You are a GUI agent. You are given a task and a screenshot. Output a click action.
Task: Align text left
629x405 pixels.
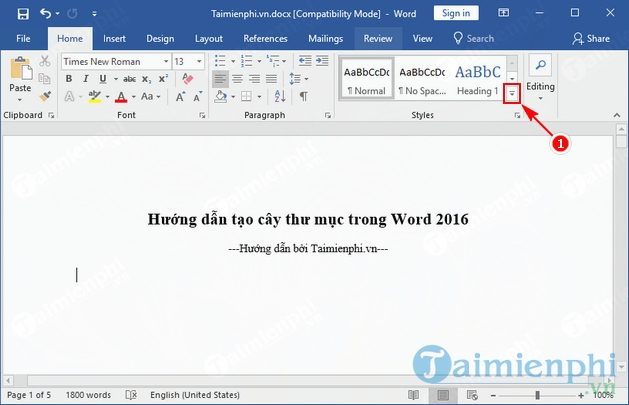(220, 79)
